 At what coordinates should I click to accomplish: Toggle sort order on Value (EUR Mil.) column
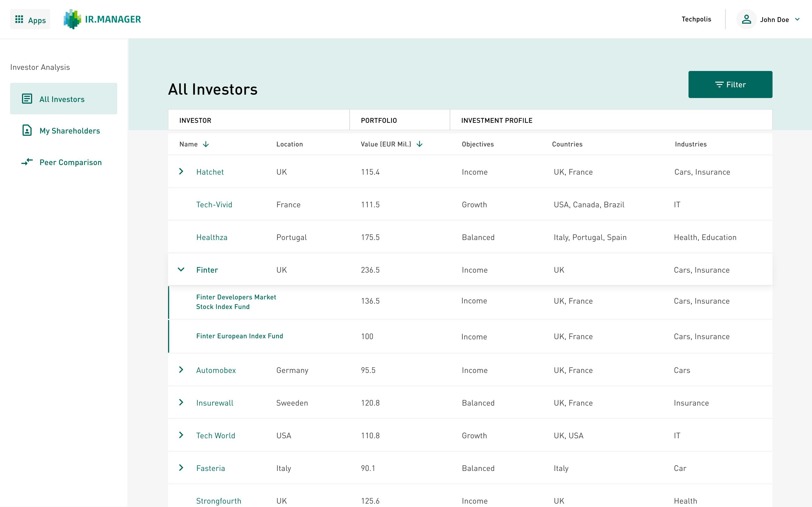point(420,144)
